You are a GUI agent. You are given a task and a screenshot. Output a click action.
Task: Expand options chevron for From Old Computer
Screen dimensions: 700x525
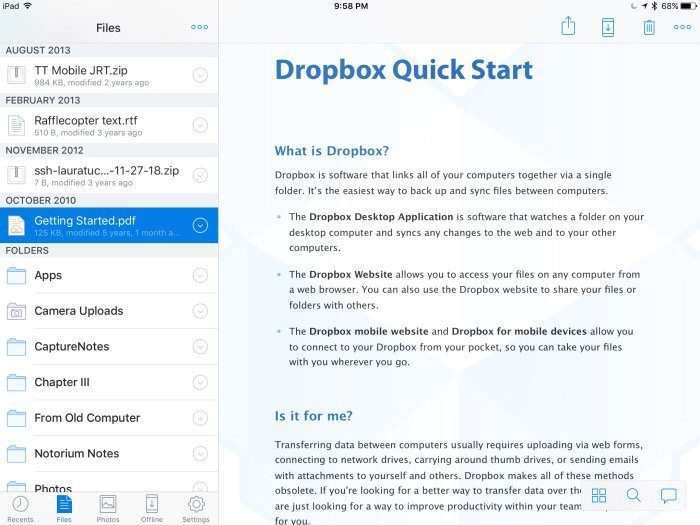pos(200,418)
